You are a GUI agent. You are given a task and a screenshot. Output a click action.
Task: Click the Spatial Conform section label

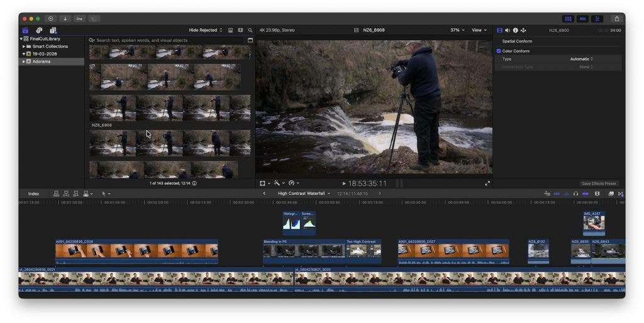click(x=517, y=41)
